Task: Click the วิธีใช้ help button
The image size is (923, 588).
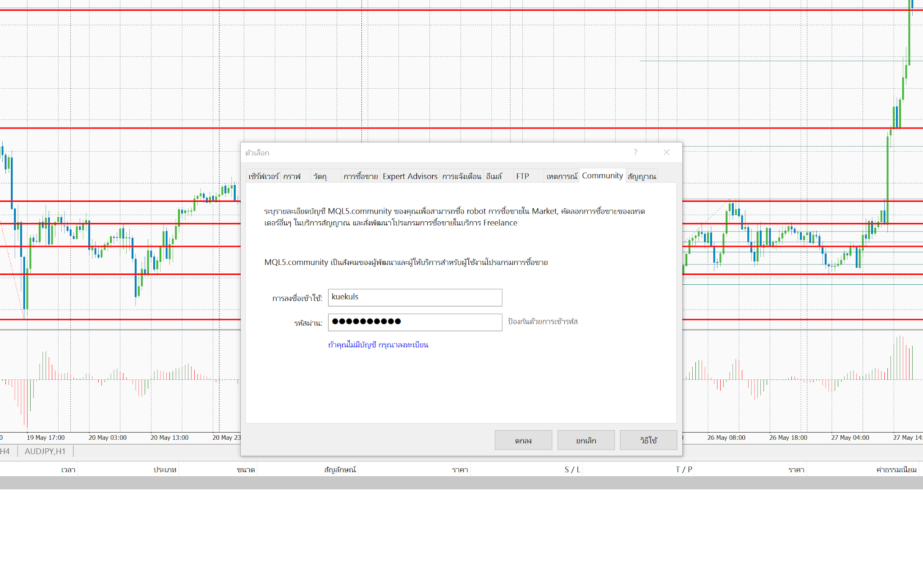Action: [x=648, y=440]
